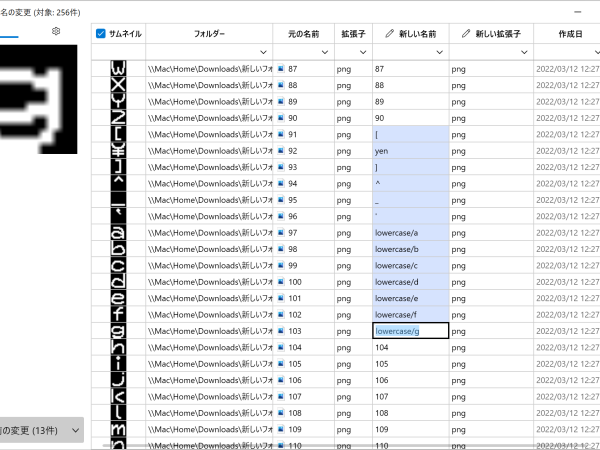The height and width of the screenshot is (450, 600).
Task: Toggle the サムネイル checkbox
Action: point(101,34)
